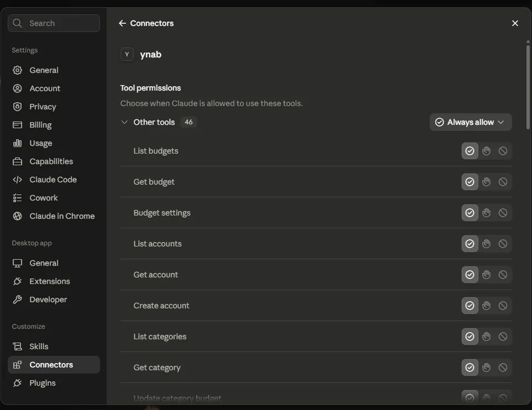Click the Get budget tool name

pyautogui.click(x=154, y=182)
